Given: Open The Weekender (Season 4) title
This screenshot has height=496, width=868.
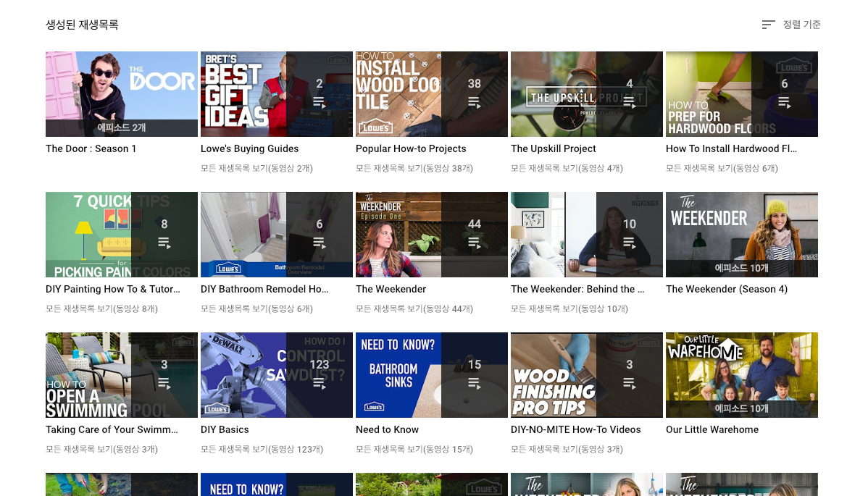Looking at the screenshot, I should click(727, 289).
